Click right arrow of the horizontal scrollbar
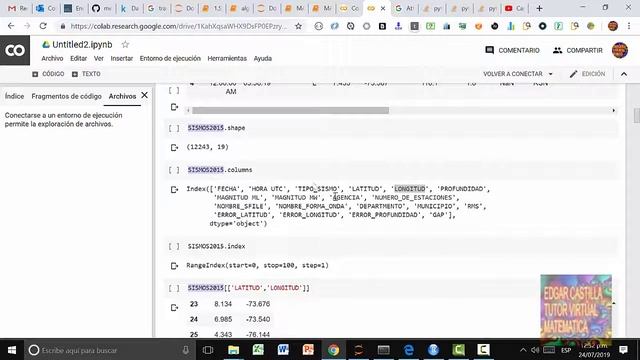 pyautogui.click(x=613, y=110)
